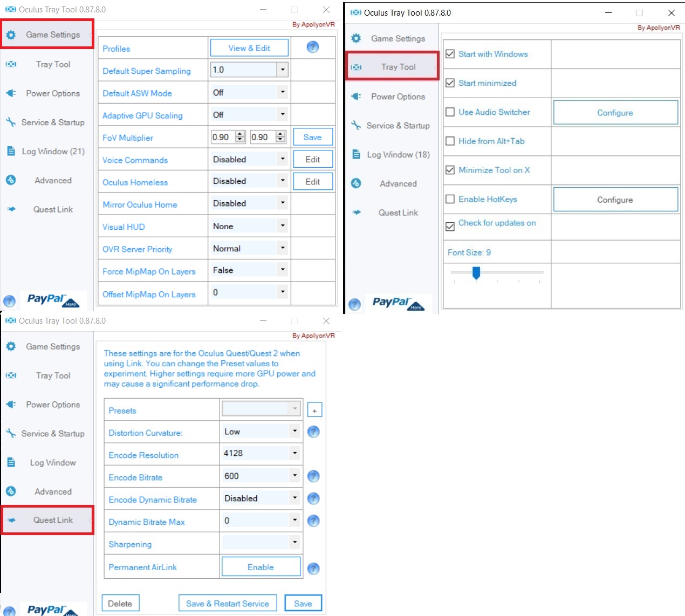Screen dimensions: 685x616
Task: Increase the second FoV Multiplier stepper
Action: (280, 134)
